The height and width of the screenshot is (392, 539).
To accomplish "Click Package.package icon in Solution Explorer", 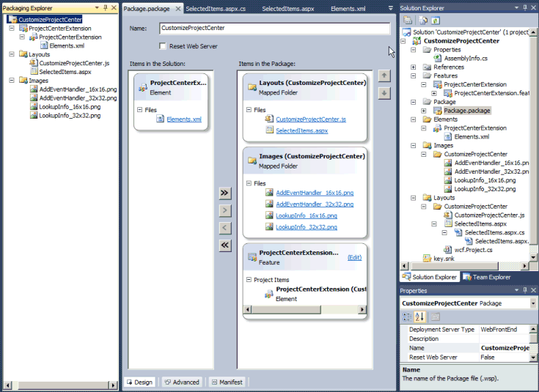I will [x=437, y=111].
